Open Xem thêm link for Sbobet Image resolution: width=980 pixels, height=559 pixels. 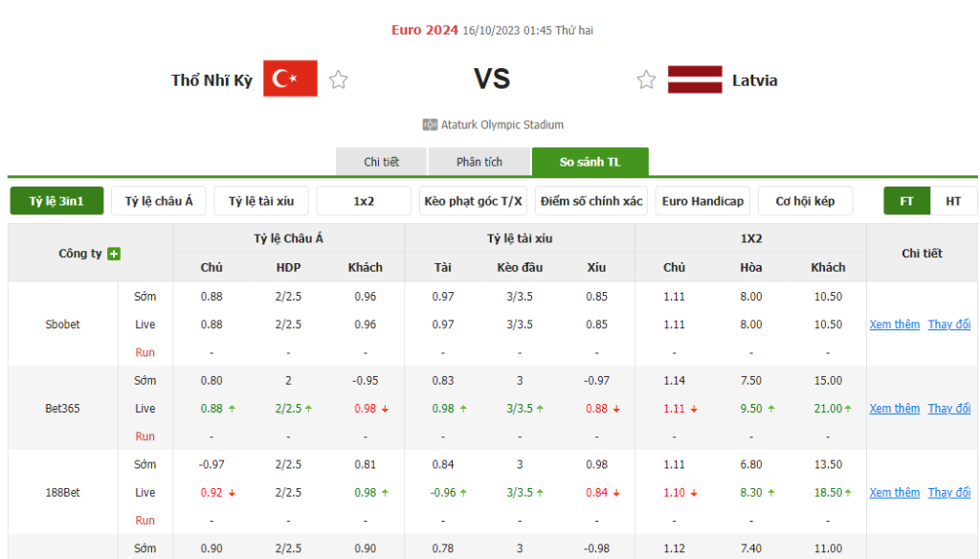[895, 324]
